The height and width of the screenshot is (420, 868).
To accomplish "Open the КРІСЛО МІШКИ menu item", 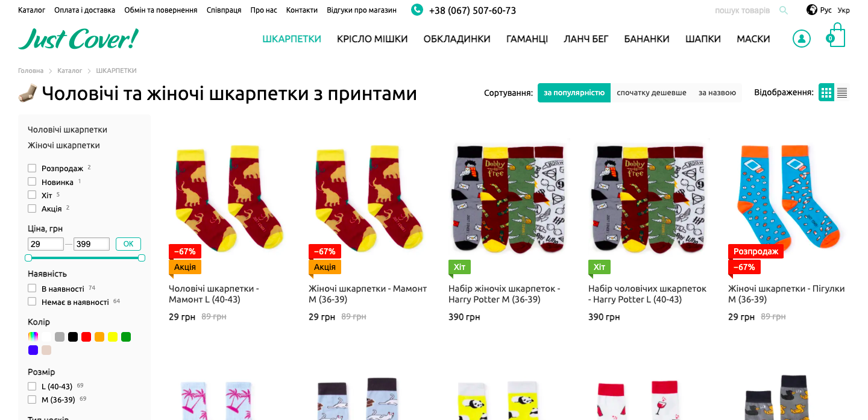I will [x=373, y=39].
